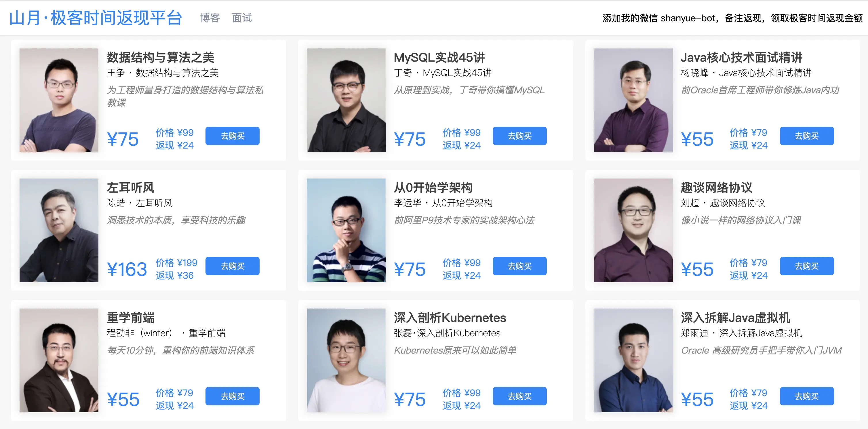Click 去购买 for Java核心技术面试精讲
The height and width of the screenshot is (429, 868).
point(807,136)
